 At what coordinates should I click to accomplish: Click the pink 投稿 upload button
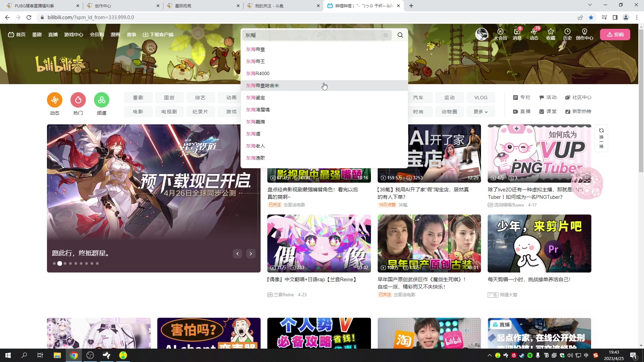(615, 35)
